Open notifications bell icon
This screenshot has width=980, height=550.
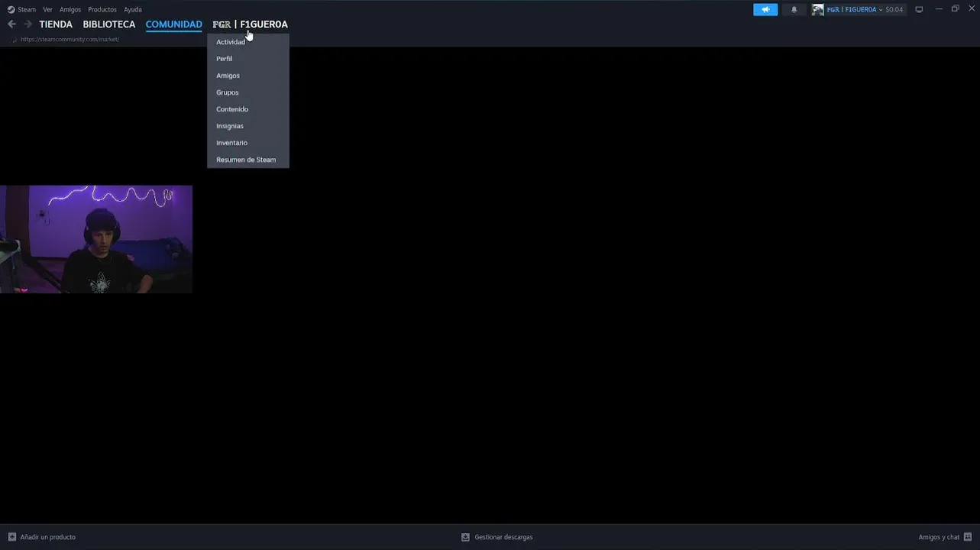pyautogui.click(x=794, y=9)
